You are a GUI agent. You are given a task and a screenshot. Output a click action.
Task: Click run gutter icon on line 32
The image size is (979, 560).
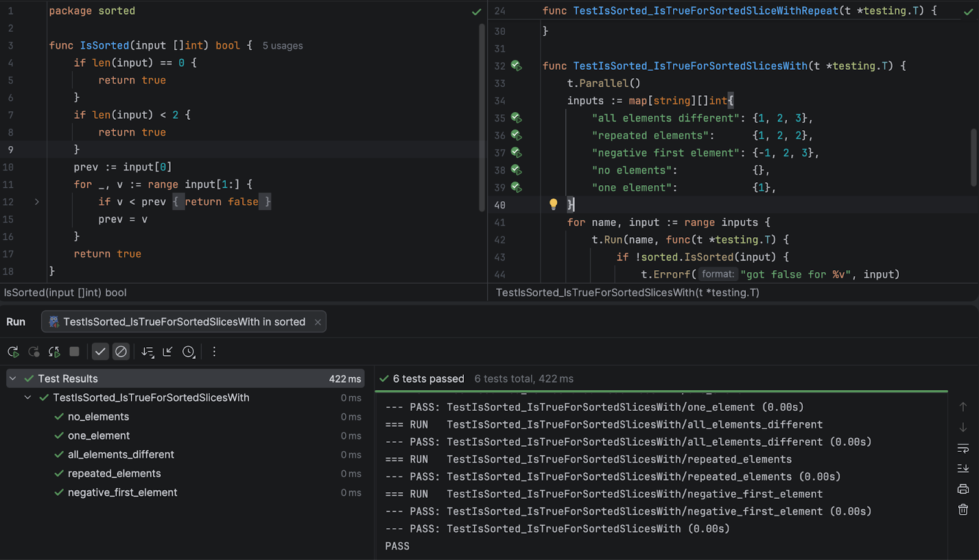(x=516, y=65)
